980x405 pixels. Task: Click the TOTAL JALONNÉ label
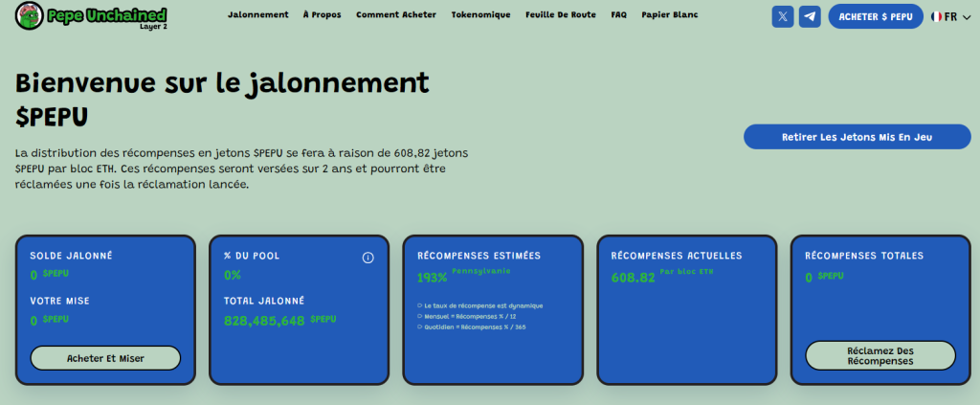pos(264,301)
